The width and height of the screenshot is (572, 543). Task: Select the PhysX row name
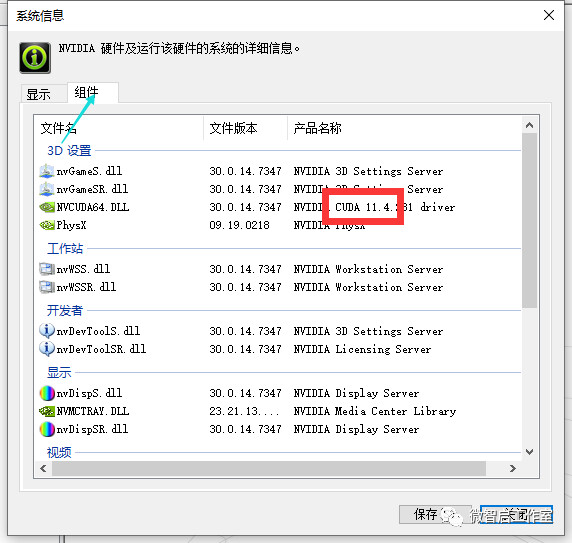click(x=71, y=225)
